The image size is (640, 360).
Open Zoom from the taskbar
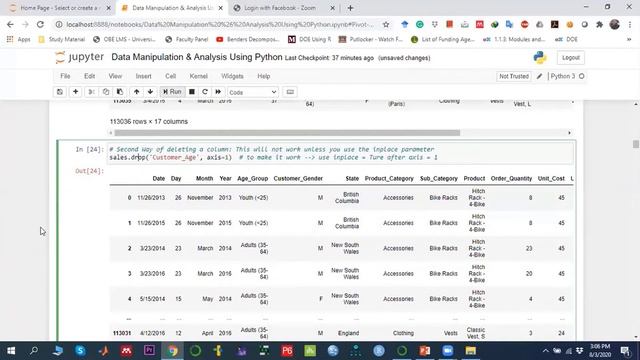[448, 351]
